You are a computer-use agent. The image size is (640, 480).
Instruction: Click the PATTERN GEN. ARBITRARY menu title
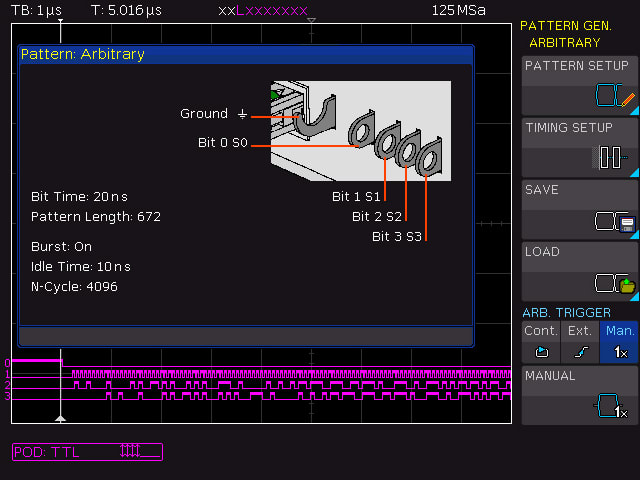point(566,34)
